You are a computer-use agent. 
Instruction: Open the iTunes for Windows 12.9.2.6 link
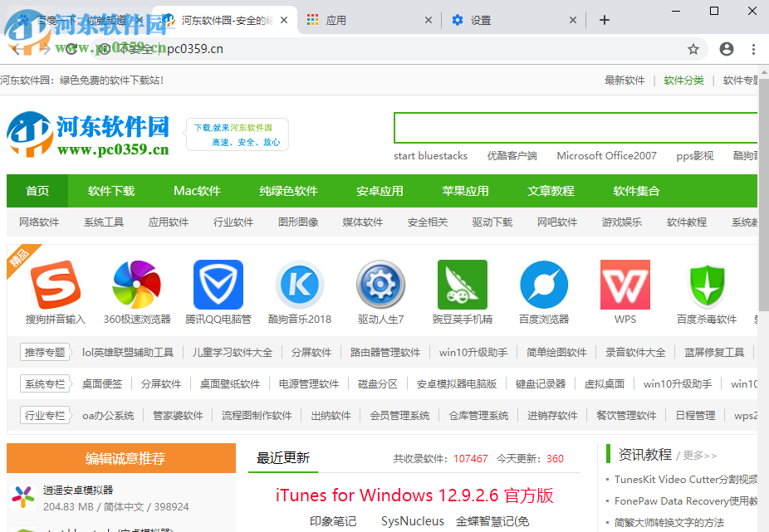point(414,495)
